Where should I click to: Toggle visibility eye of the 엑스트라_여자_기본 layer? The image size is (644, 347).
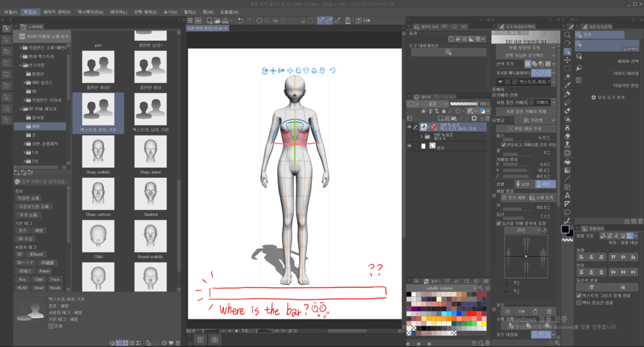click(x=409, y=127)
